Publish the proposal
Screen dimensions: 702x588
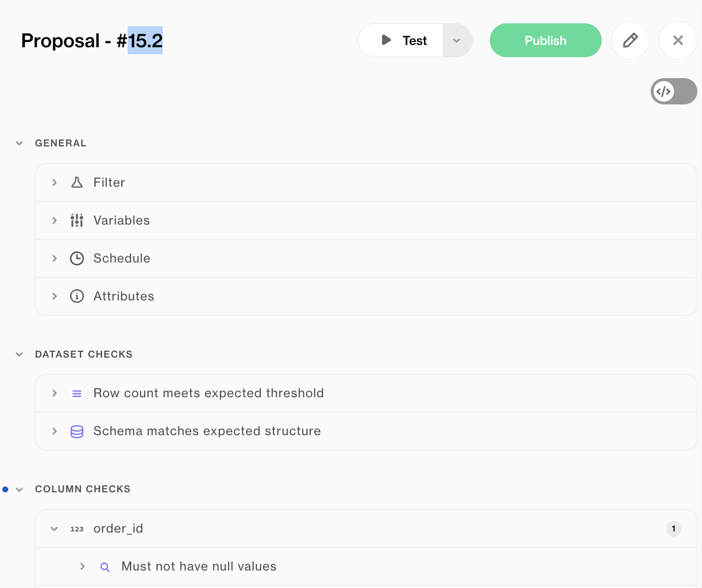545,40
